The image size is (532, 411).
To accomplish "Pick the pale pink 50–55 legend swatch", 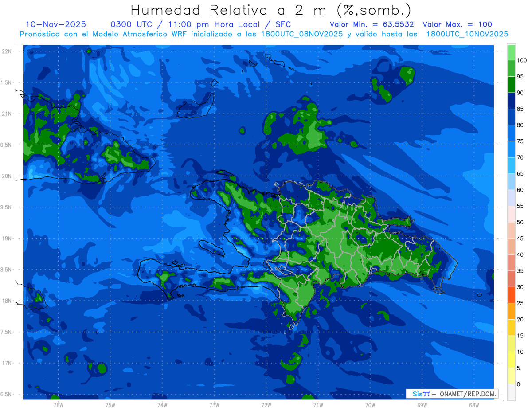I will [511, 214].
